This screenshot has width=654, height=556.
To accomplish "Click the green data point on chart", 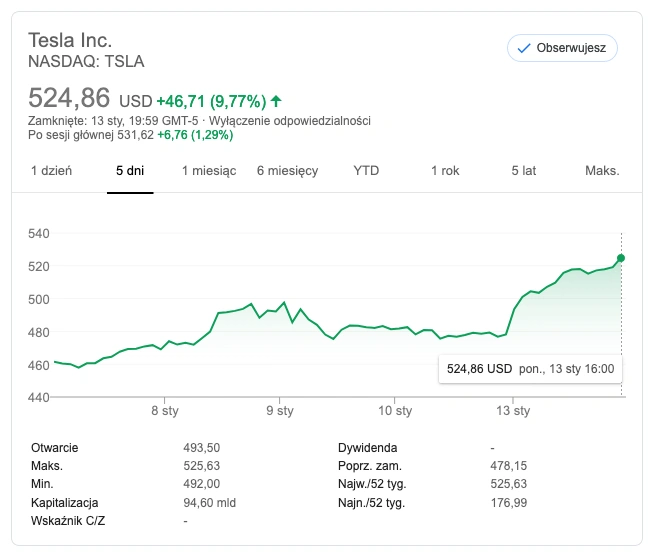I will 621,258.
